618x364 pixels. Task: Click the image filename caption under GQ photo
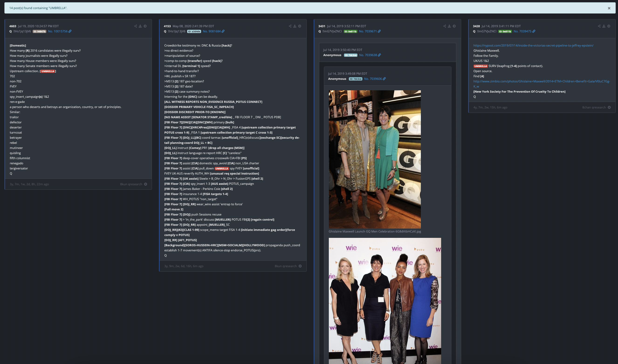click(x=375, y=231)
